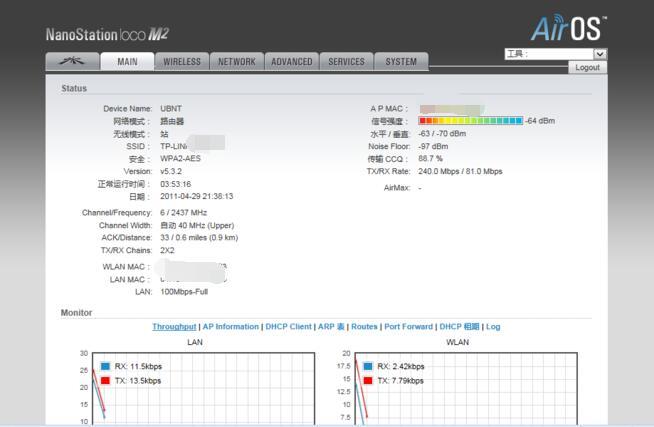
Task: Click the device name UBNT value
Action: (171, 108)
